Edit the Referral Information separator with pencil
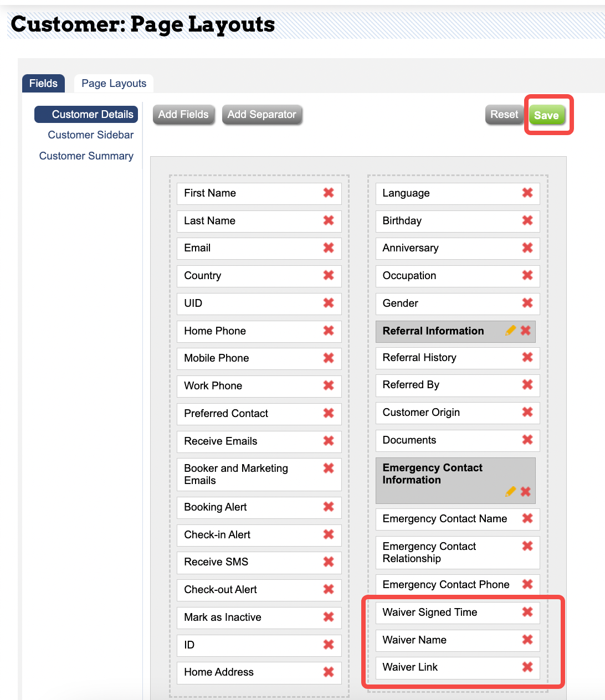Screen dimensions: 605x700 [511, 331]
